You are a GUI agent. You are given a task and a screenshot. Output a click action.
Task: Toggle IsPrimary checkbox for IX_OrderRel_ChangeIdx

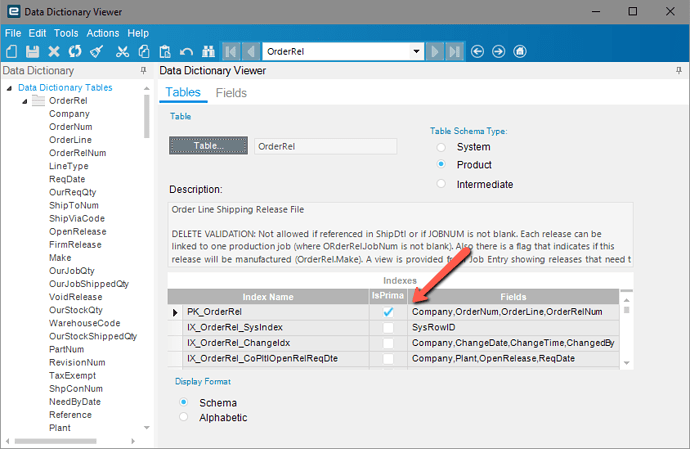click(388, 343)
